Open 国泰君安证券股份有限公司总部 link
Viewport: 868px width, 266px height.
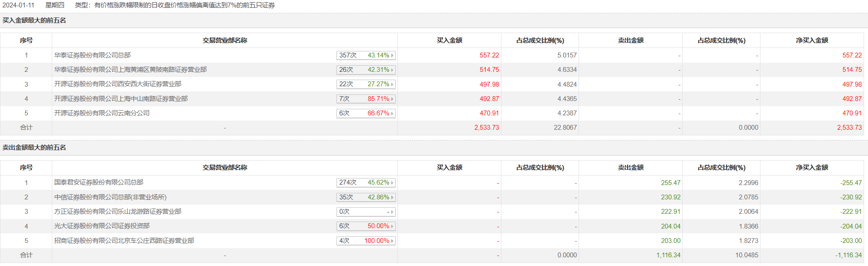(98, 182)
